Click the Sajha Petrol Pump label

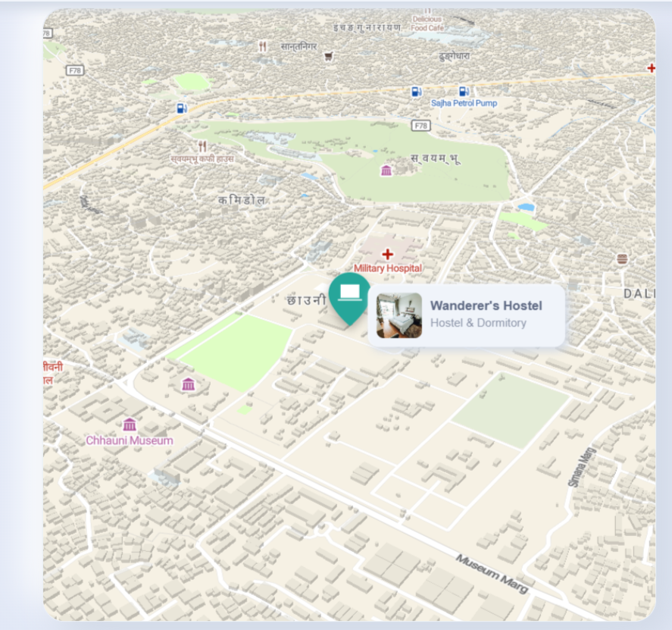click(x=463, y=102)
